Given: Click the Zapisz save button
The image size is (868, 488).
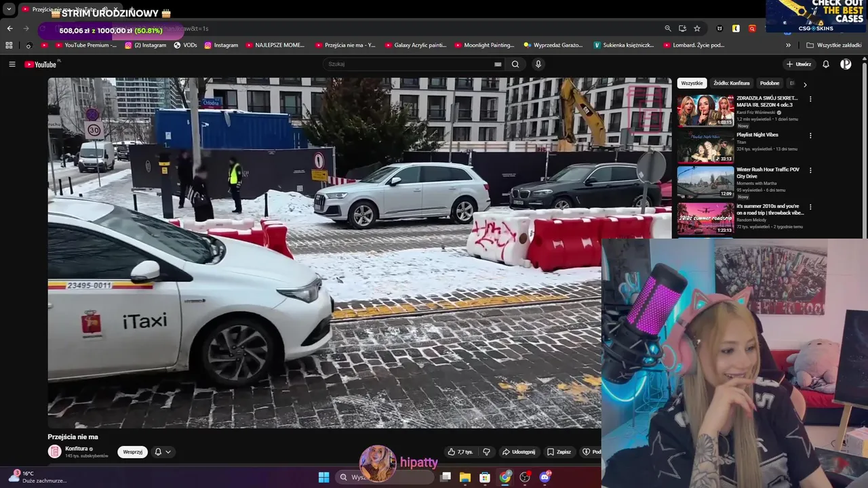Looking at the screenshot, I should (x=559, y=452).
